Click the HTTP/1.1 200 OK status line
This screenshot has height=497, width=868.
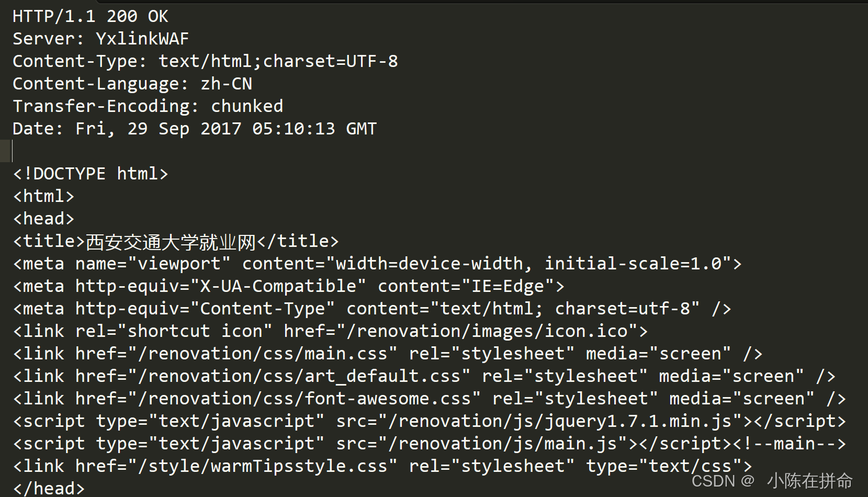[x=91, y=16]
